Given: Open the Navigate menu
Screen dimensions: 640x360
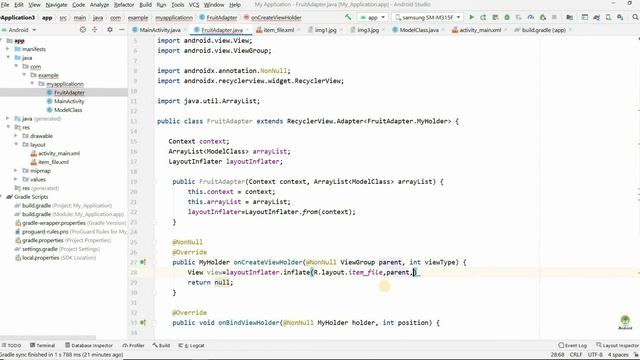Looking at the screenshot, I should pos(56,5).
